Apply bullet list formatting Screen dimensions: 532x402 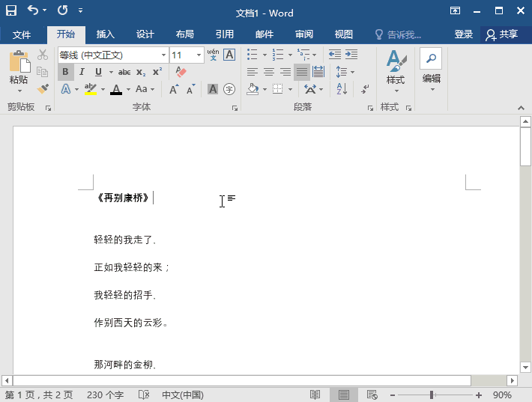click(252, 55)
